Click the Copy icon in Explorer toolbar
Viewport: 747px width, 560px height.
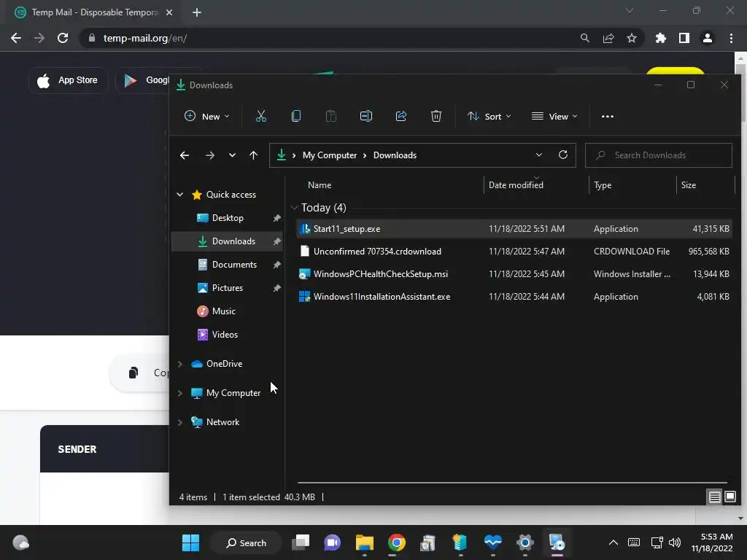[296, 116]
